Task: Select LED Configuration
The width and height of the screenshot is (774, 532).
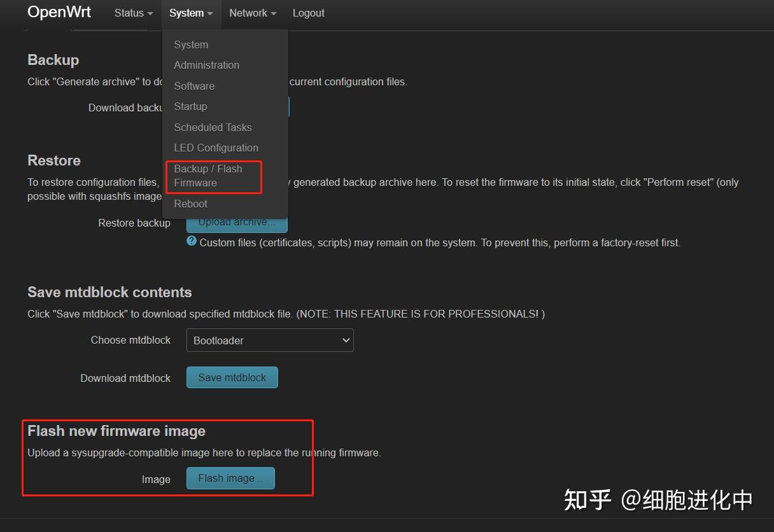Action: (216, 148)
